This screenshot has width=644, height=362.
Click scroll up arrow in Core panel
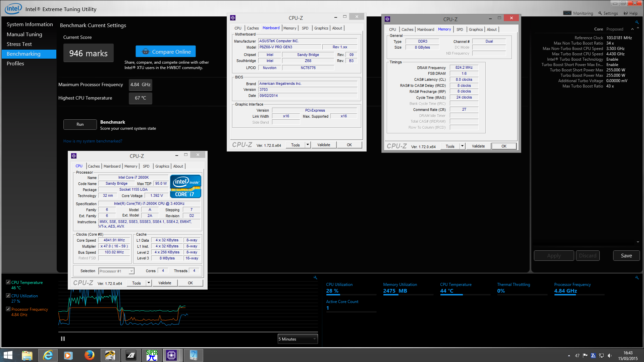638,27
